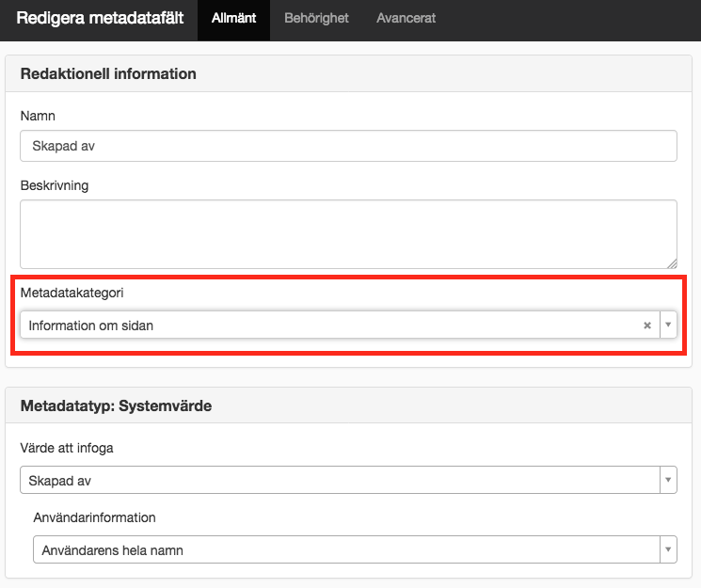The height and width of the screenshot is (588, 701).
Task: Switch to the Allmänt tab
Action: click(233, 19)
